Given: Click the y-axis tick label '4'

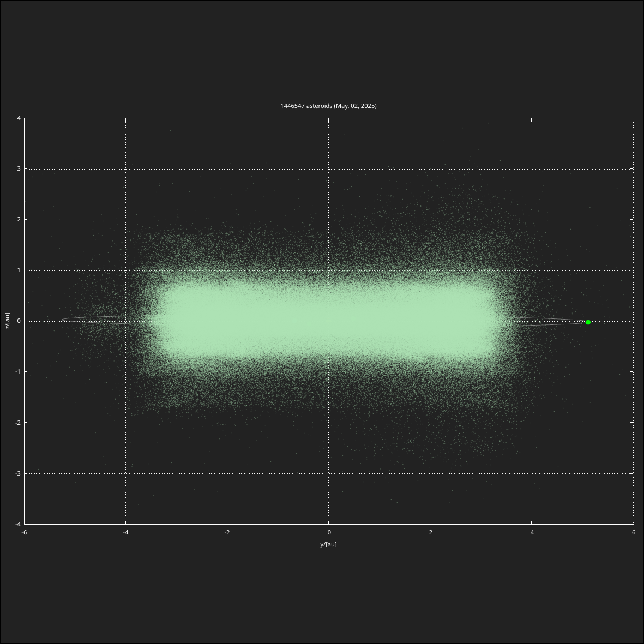Looking at the screenshot, I should coord(19,118).
